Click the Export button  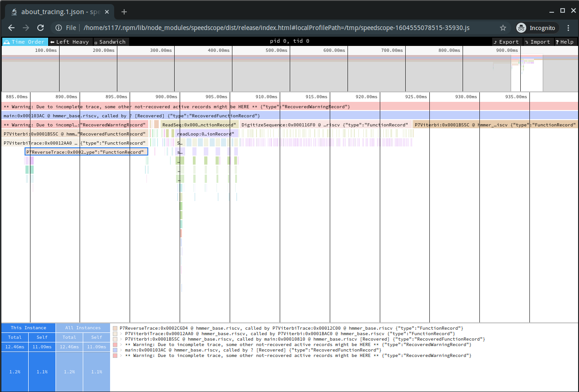(506, 42)
